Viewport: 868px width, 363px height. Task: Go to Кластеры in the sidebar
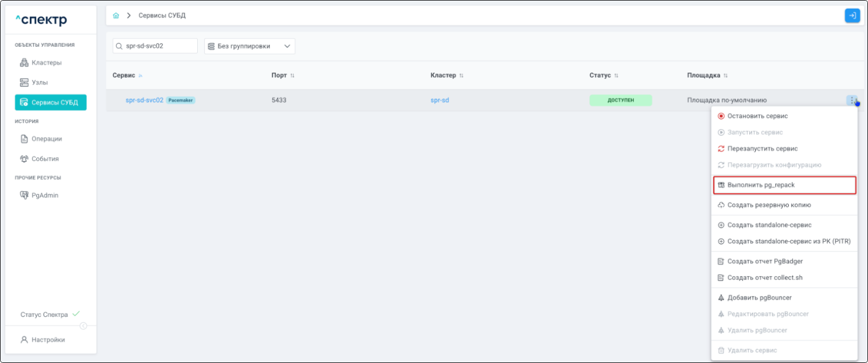pos(46,63)
